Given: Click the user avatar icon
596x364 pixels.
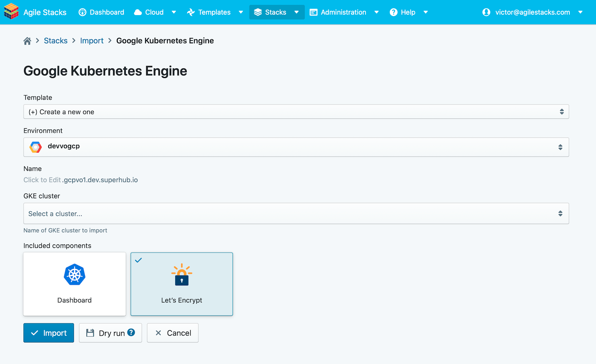Looking at the screenshot, I should pos(486,12).
